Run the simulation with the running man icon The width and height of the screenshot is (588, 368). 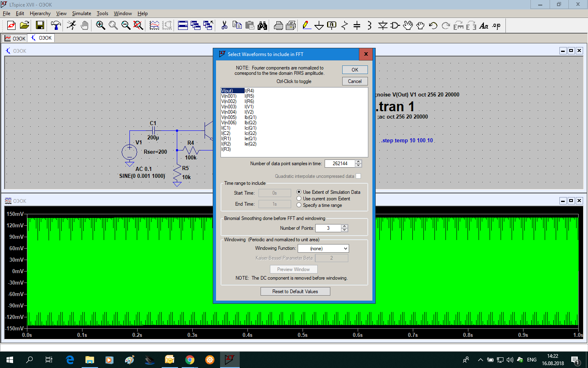point(71,25)
